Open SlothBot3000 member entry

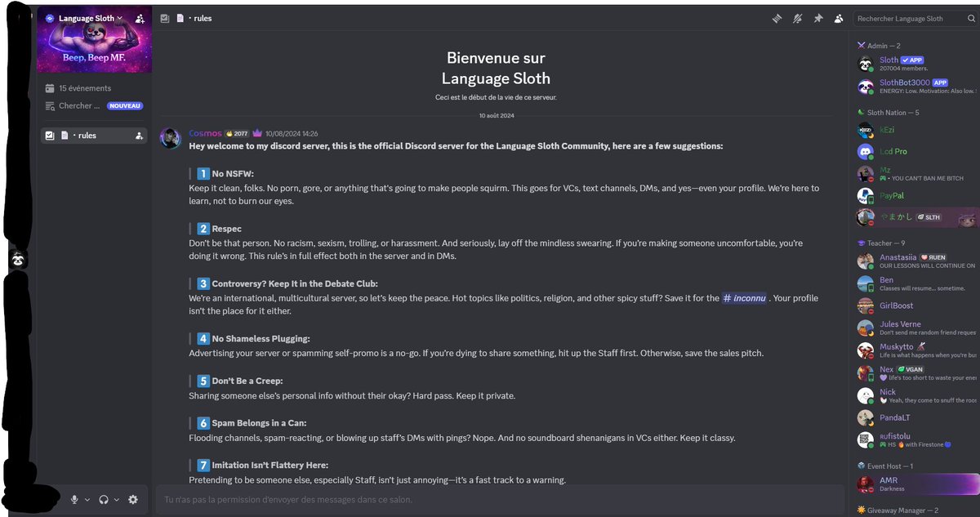[x=915, y=87]
